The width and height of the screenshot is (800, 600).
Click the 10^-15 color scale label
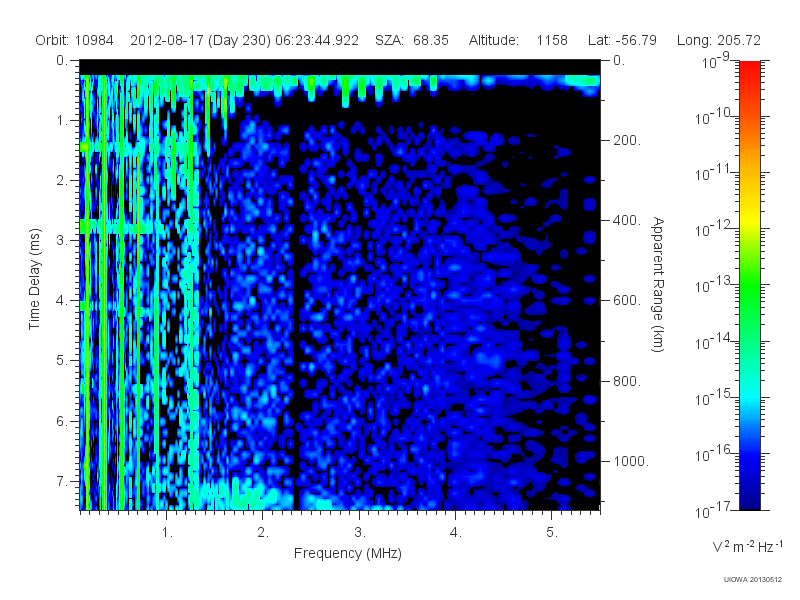pyautogui.click(x=714, y=398)
